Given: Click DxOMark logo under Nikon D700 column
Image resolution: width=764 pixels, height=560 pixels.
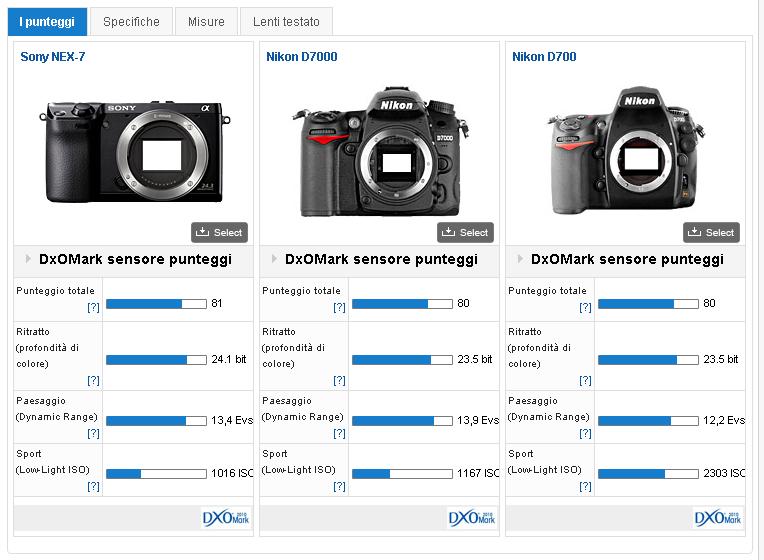Looking at the screenshot, I should (x=718, y=518).
